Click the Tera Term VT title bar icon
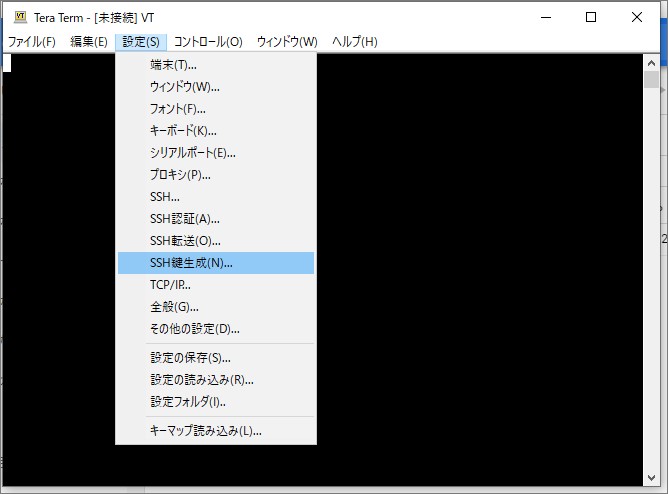This screenshot has height=494, width=668. click(20, 17)
